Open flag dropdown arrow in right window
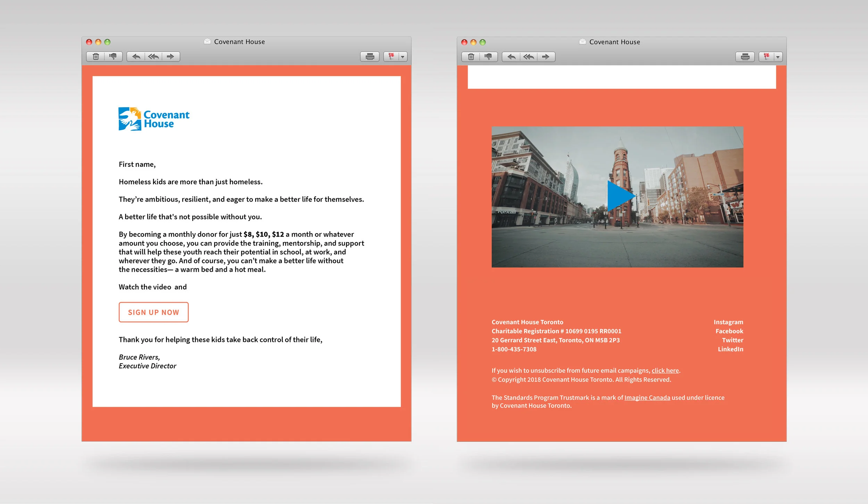The height and width of the screenshot is (504, 868). point(778,57)
